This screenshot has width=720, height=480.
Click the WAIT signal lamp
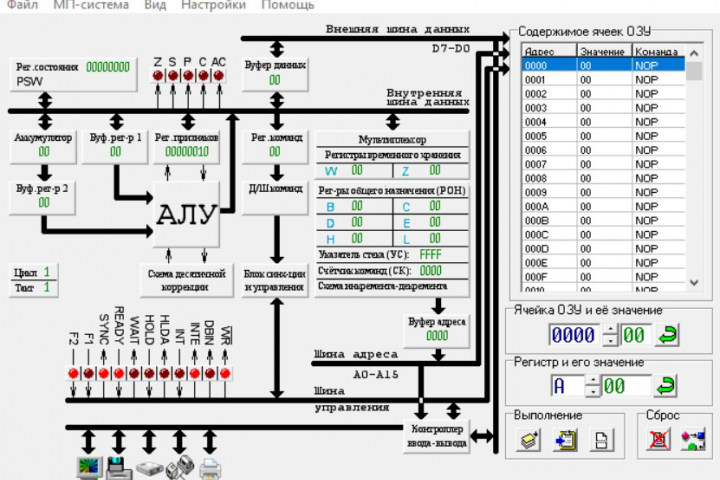[134, 373]
